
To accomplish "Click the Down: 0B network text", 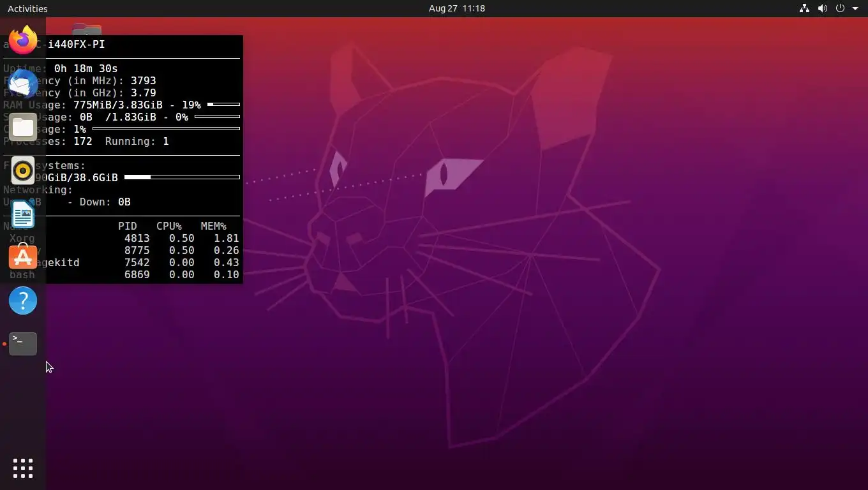I will coord(105,202).
